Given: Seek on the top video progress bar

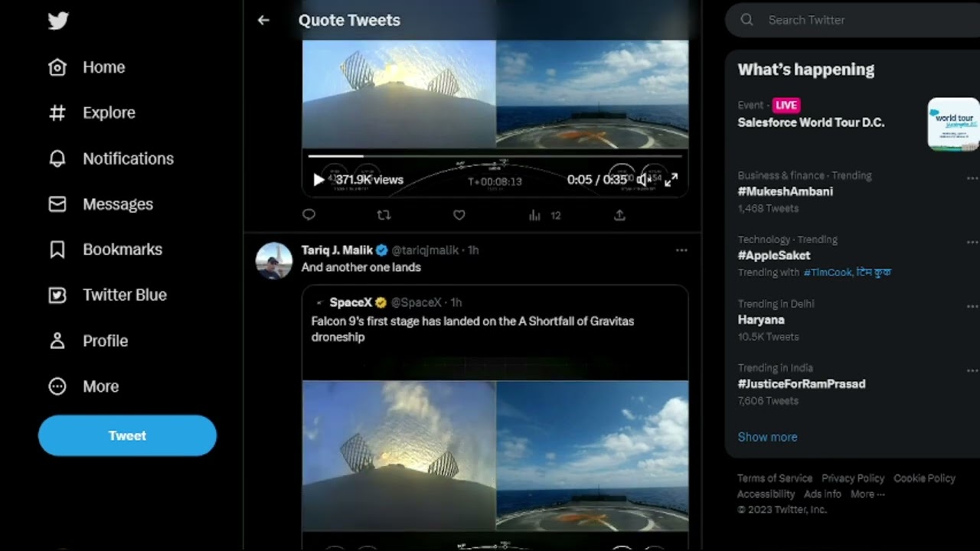Looking at the screenshot, I should [495, 156].
